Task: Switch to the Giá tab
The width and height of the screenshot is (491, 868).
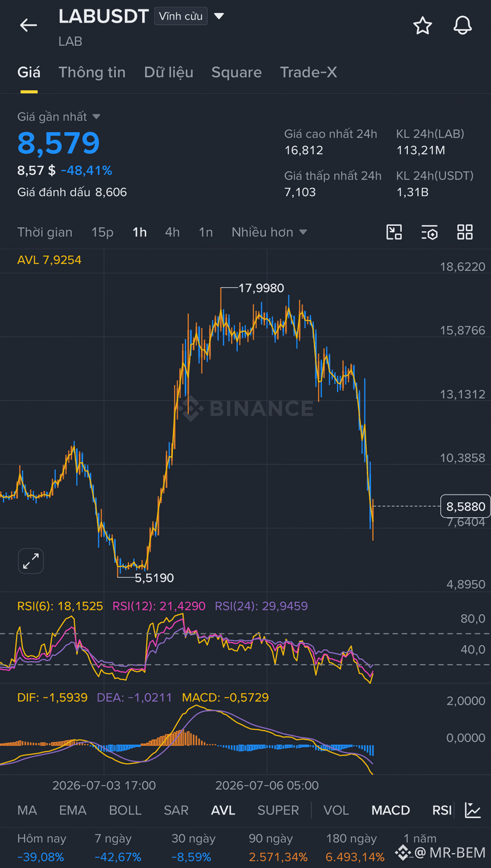Action: [x=29, y=73]
